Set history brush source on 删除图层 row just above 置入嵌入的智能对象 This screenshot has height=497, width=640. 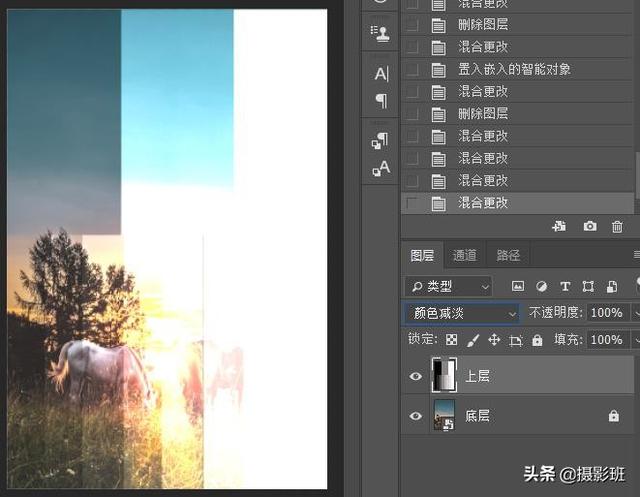click(412, 25)
